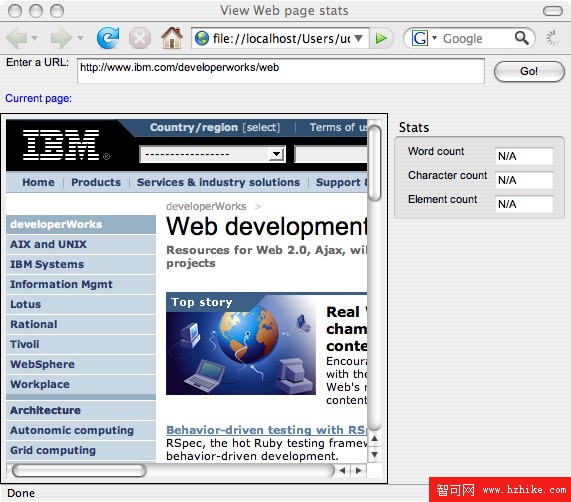This screenshot has width=571, height=502.
Task: Open Autonomic computing sidebar item
Action: [81, 430]
